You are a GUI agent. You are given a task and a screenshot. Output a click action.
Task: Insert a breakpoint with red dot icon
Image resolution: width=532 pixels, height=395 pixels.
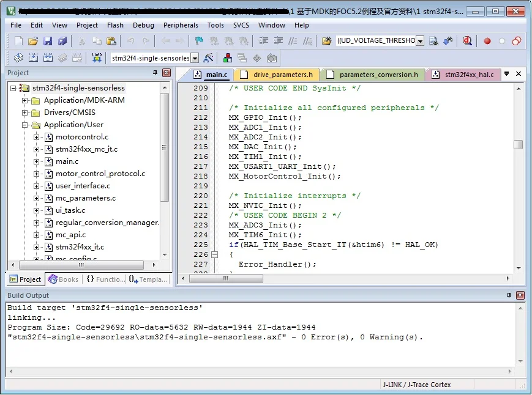click(487, 41)
